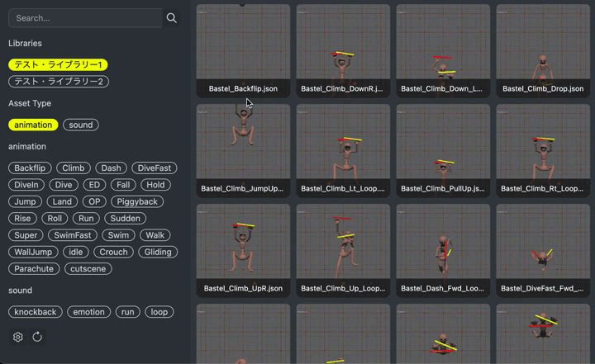Image resolution: width=595 pixels, height=364 pixels.
Task: Focus the Search input field
Action: click(x=85, y=18)
